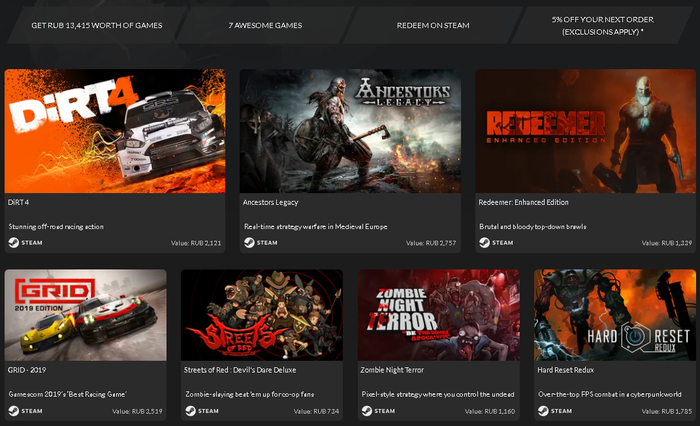Click the 'Value: RUB 1,160' label

(x=490, y=411)
